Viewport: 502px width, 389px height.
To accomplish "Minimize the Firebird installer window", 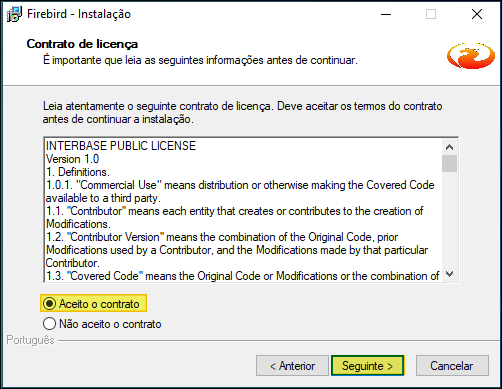I will click(x=386, y=14).
